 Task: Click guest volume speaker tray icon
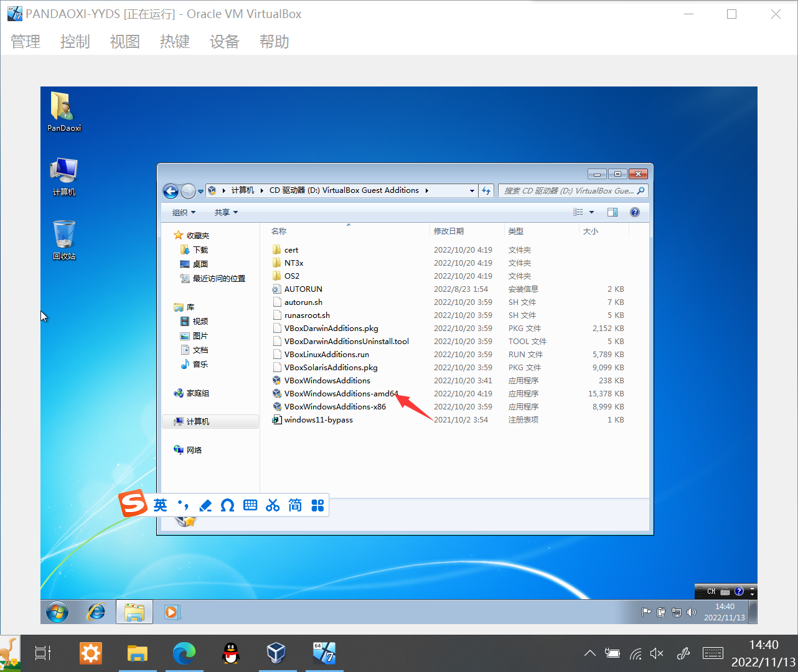pyautogui.click(x=691, y=612)
